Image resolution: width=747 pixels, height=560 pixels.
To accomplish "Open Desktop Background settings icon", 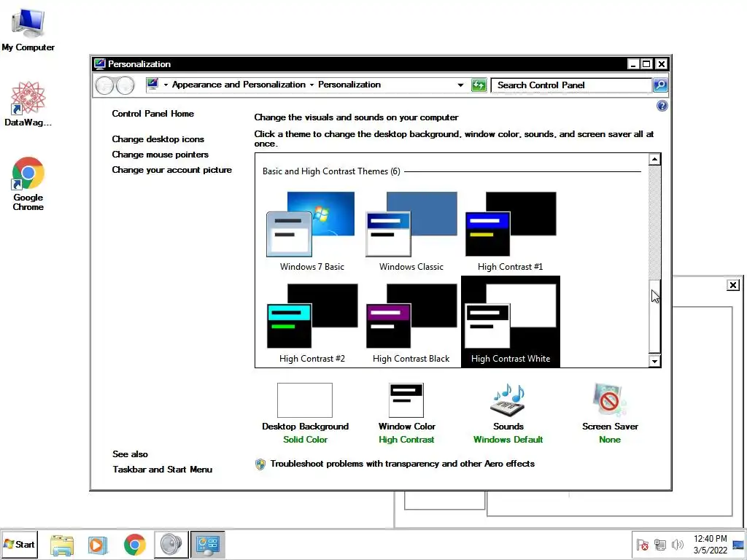I will 305,400.
